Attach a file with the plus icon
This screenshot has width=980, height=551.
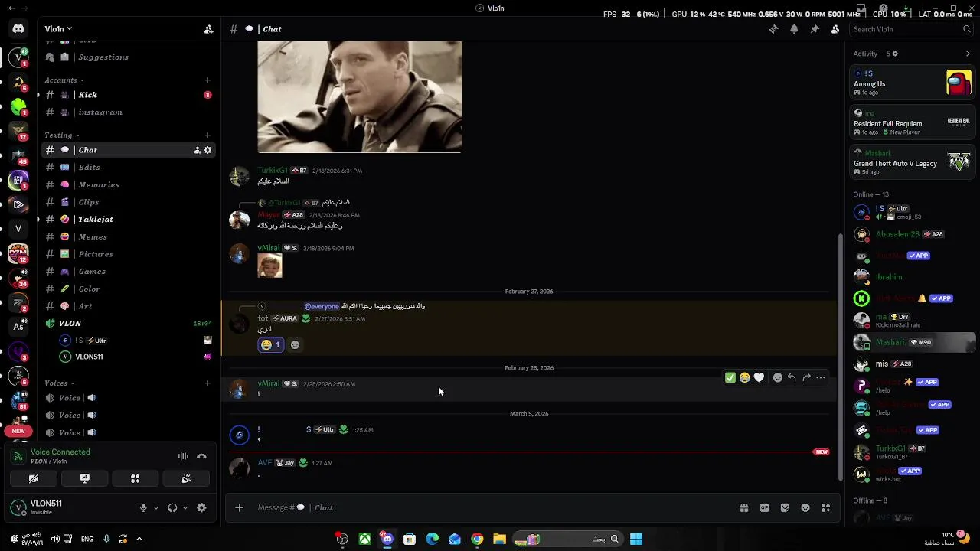(x=239, y=507)
